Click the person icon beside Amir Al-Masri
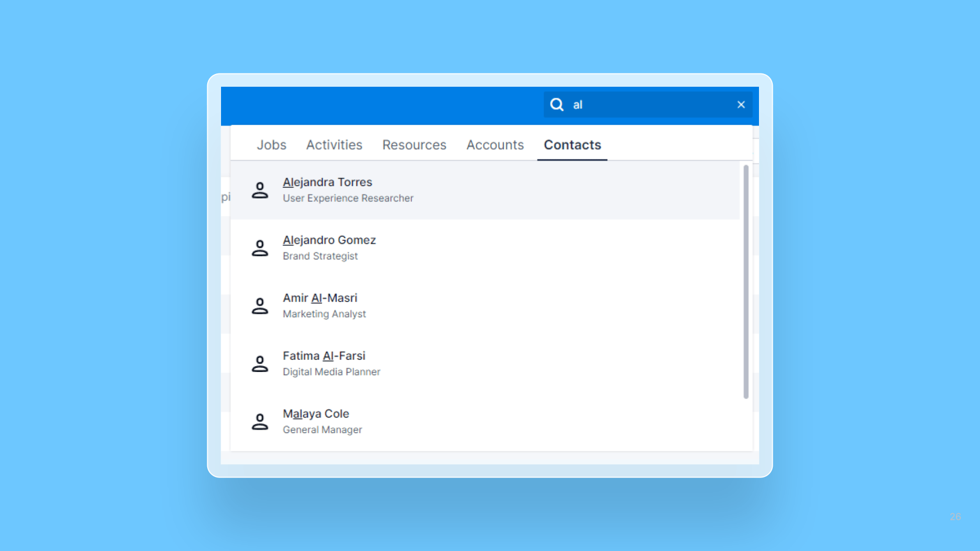The height and width of the screenshot is (551, 980). pyautogui.click(x=260, y=306)
